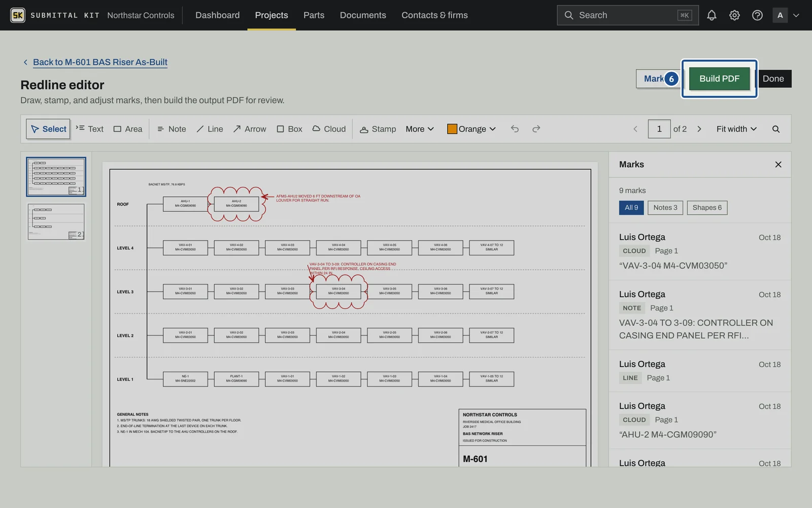Viewport: 812px width, 508px height.
Task: Choose the Text markup tool
Action: coord(90,129)
